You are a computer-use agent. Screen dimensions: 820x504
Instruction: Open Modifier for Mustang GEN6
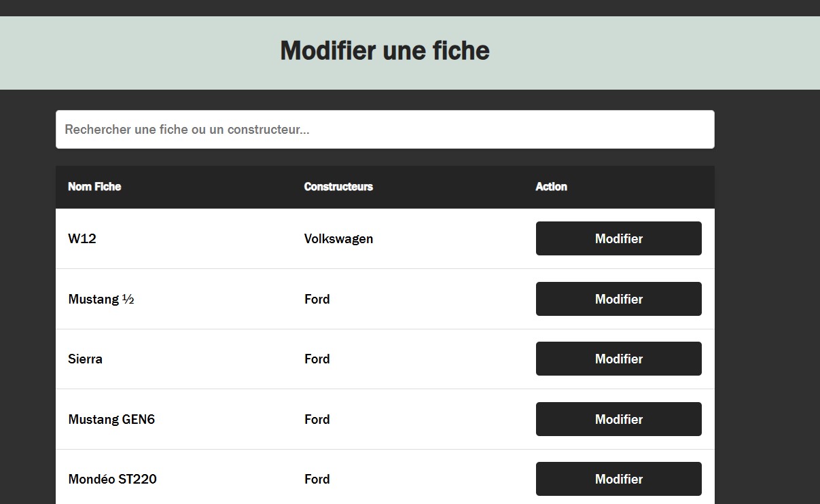click(x=618, y=419)
